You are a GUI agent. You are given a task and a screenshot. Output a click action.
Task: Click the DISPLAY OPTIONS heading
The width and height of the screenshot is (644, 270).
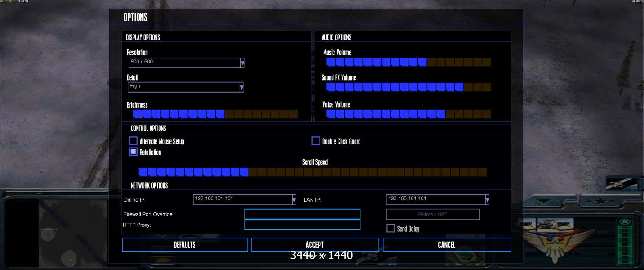click(x=143, y=37)
